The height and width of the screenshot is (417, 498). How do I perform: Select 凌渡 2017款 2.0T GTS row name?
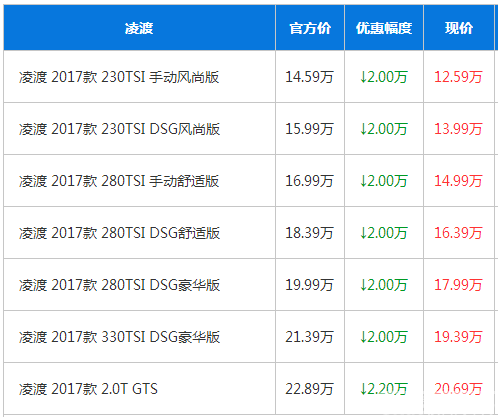pos(88,389)
